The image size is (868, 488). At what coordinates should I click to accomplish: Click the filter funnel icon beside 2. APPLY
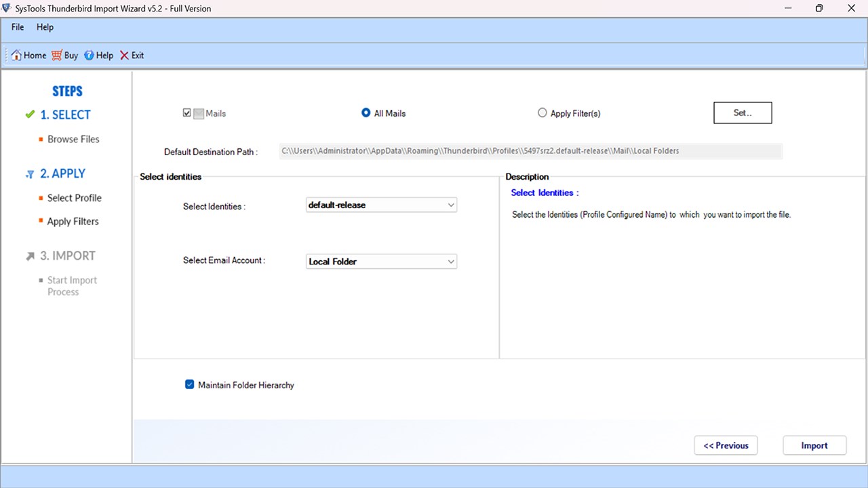tap(30, 174)
